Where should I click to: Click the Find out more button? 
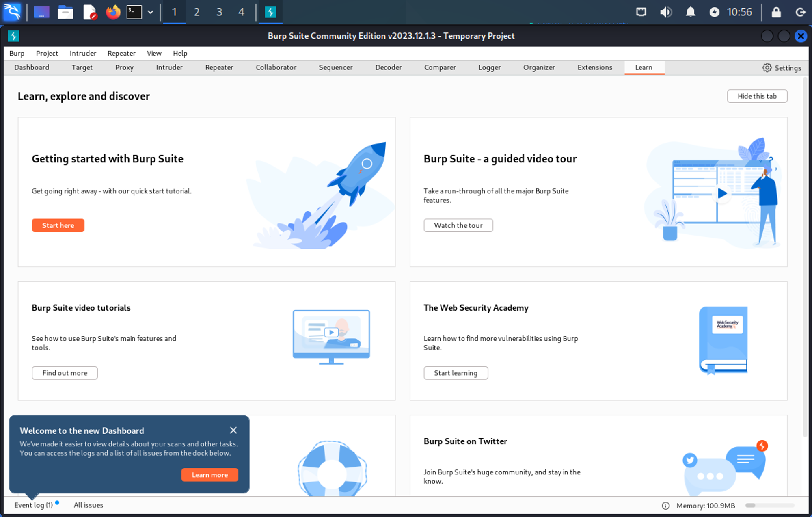tap(65, 373)
